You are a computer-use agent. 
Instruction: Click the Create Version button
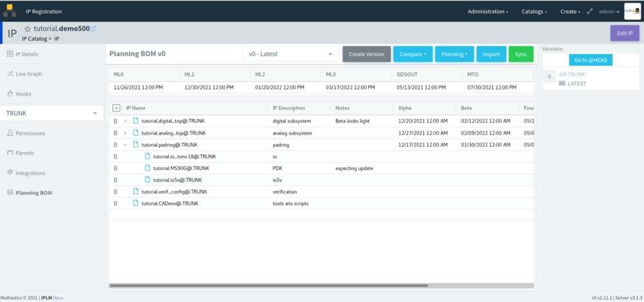[366, 54]
